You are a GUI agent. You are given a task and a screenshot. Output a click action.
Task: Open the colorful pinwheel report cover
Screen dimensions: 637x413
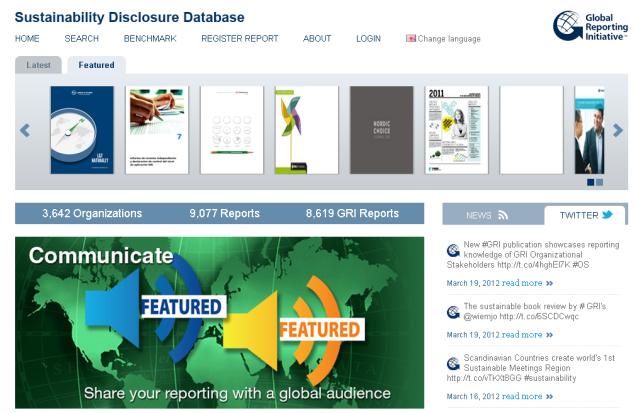pos(306,130)
